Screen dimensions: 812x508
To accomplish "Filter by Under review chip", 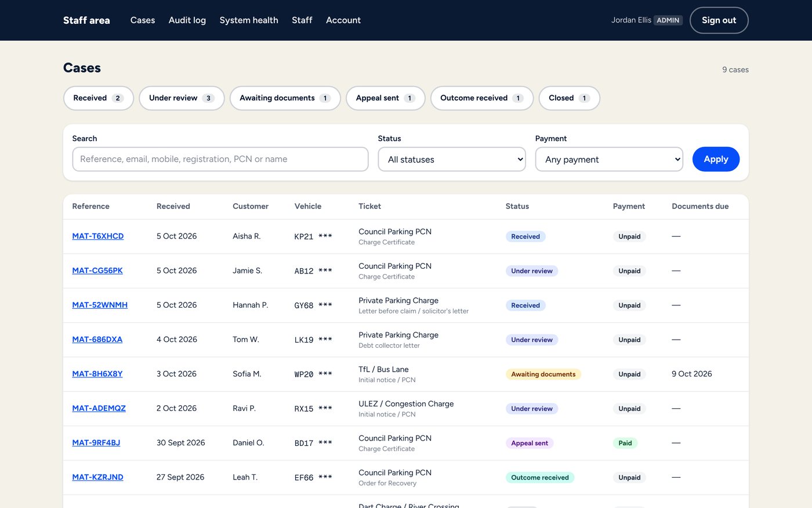I will [x=182, y=98].
